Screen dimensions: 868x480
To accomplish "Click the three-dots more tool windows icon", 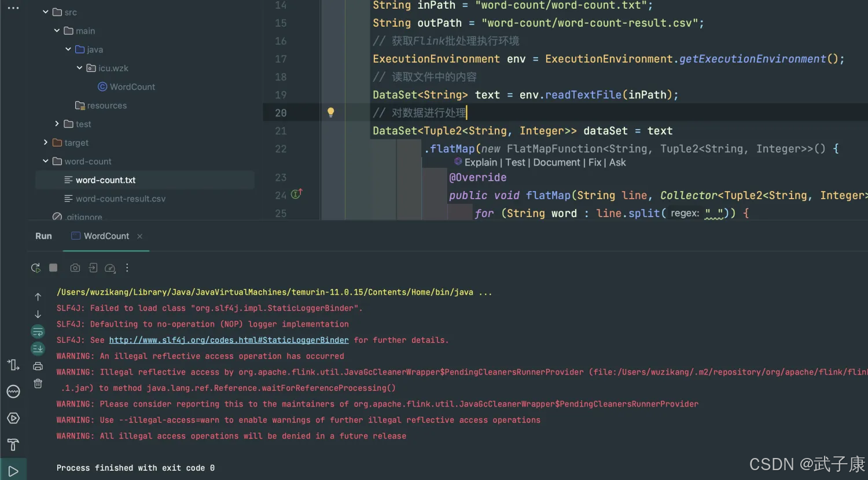I will tap(13, 8).
